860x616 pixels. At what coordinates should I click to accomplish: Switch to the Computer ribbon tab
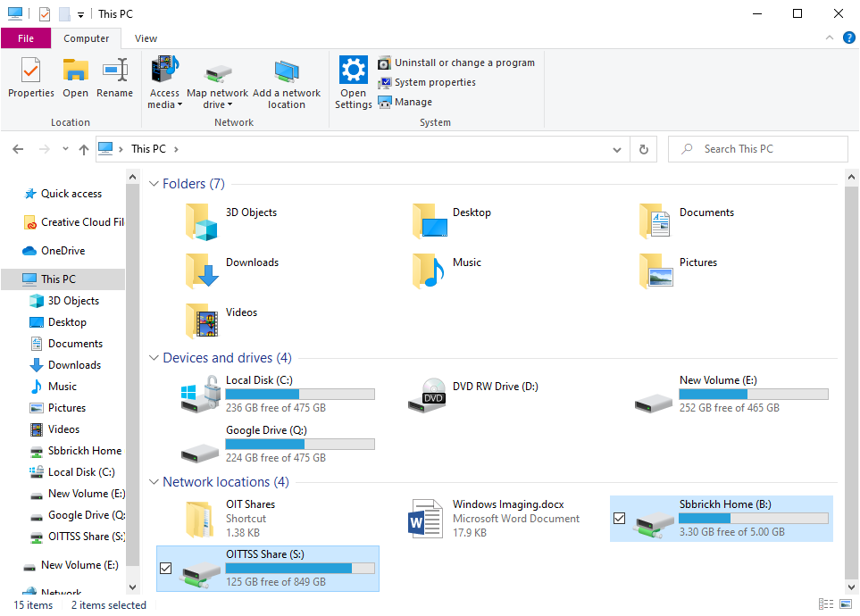point(86,38)
